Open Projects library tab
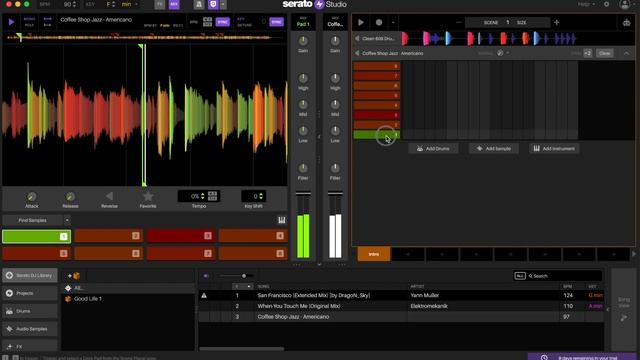The image size is (640, 360). [30, 293]
